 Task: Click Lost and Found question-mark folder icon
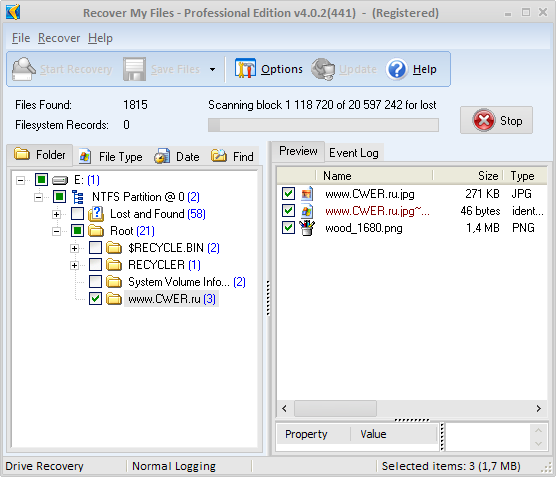[x=96, y=214]
